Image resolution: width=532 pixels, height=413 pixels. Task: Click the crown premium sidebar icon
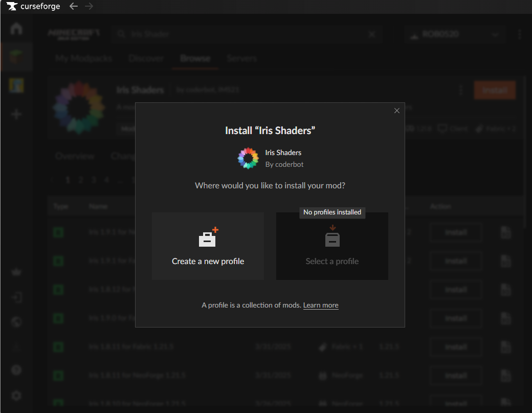click(x=16, y=272)
